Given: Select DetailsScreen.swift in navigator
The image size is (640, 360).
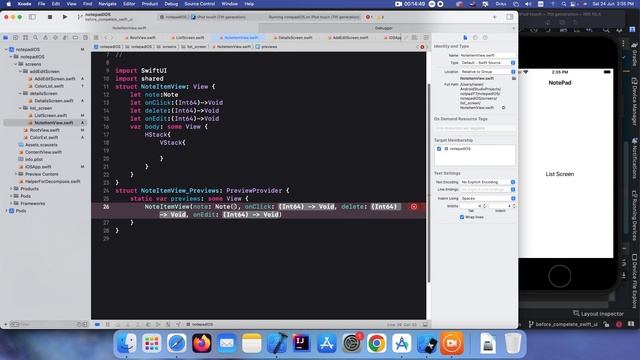Looking at the screenshot, I should (x=53, y=101).
